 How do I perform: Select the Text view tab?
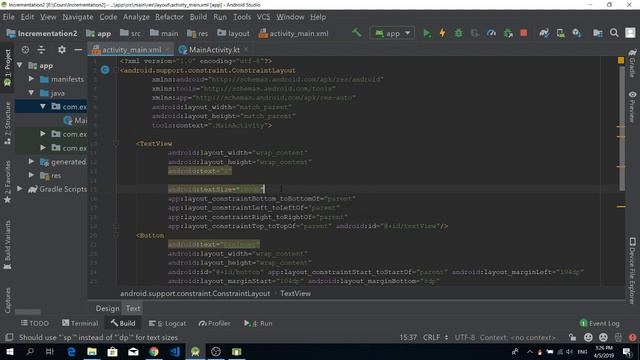(133, 309)
